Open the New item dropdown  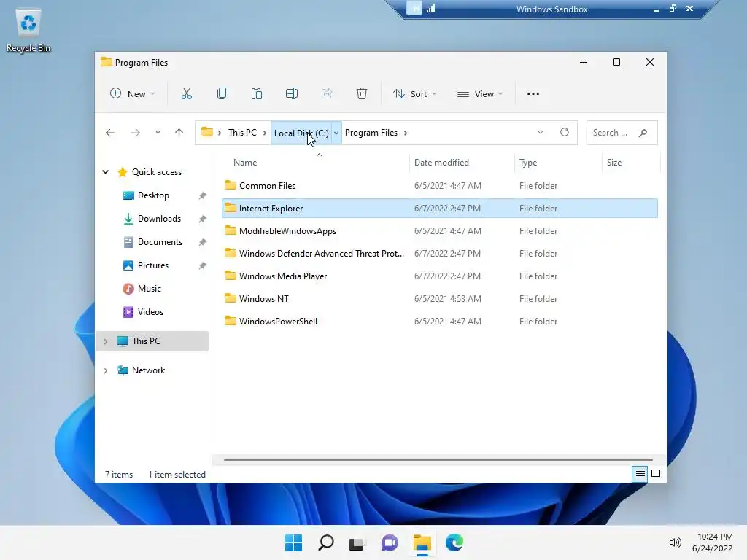point(133,94)
